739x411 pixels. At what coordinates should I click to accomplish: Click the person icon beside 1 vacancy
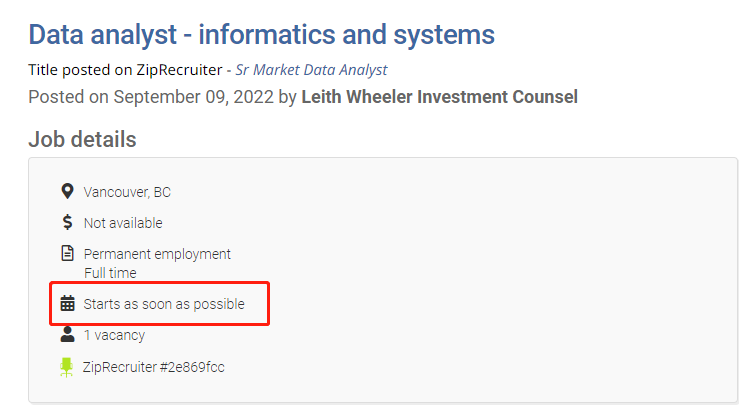[x=67, y=334]
